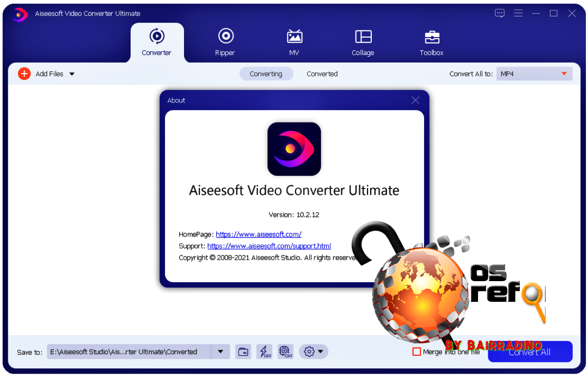Click the red plus Add Files icon

tap(24, 74)
